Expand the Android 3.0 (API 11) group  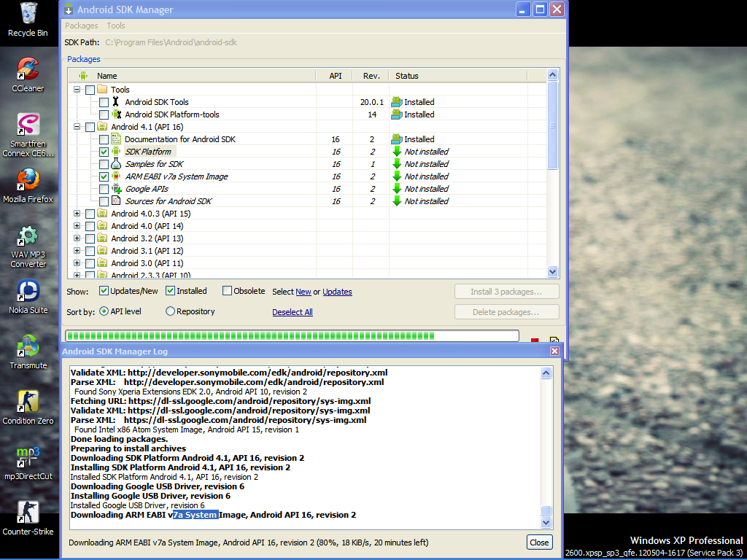[x=77, y=262]
